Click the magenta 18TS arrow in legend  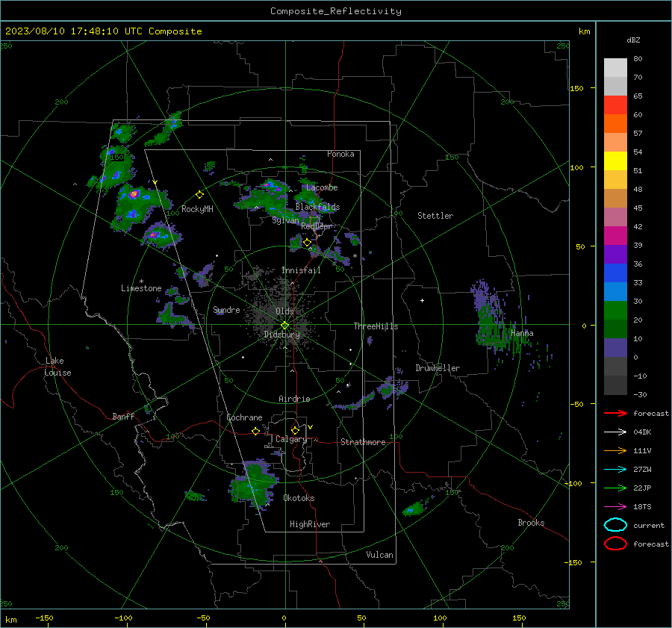(x=615, y=507)
